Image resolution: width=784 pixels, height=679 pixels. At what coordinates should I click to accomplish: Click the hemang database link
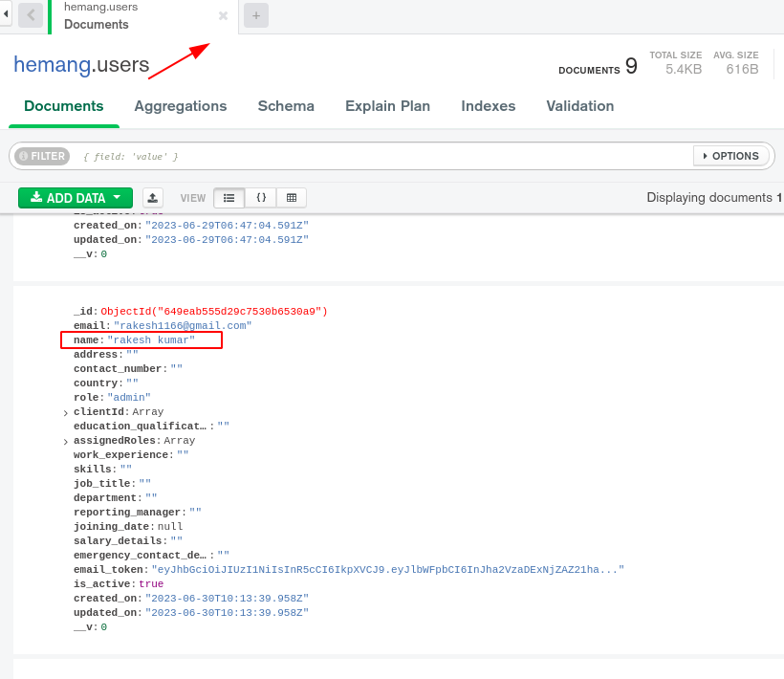pyautogui.click(x=52, y=65)
